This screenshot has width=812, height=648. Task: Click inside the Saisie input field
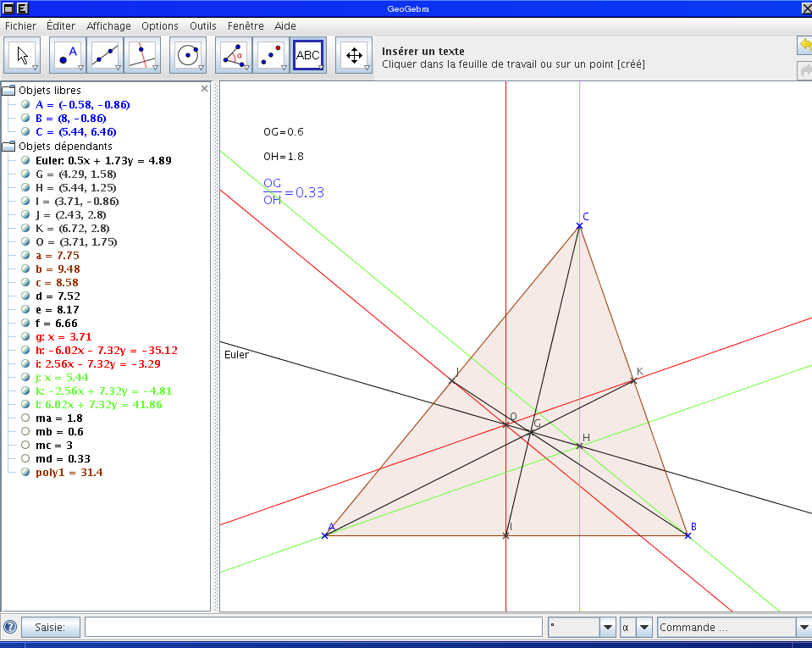pos(313,627)
